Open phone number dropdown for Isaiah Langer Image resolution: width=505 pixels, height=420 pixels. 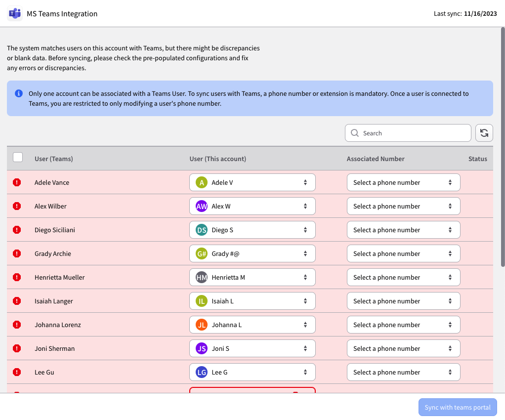click(404, 301)
